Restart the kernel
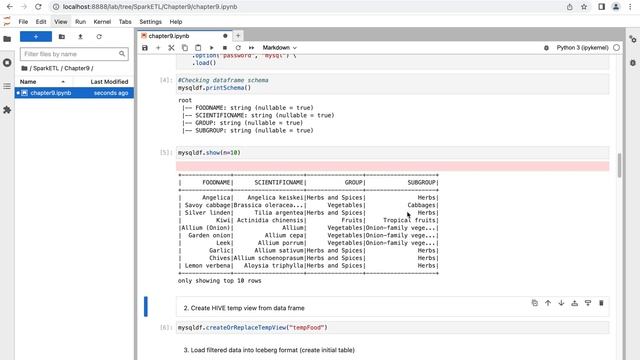640x360 pixels. click(238, 48)
